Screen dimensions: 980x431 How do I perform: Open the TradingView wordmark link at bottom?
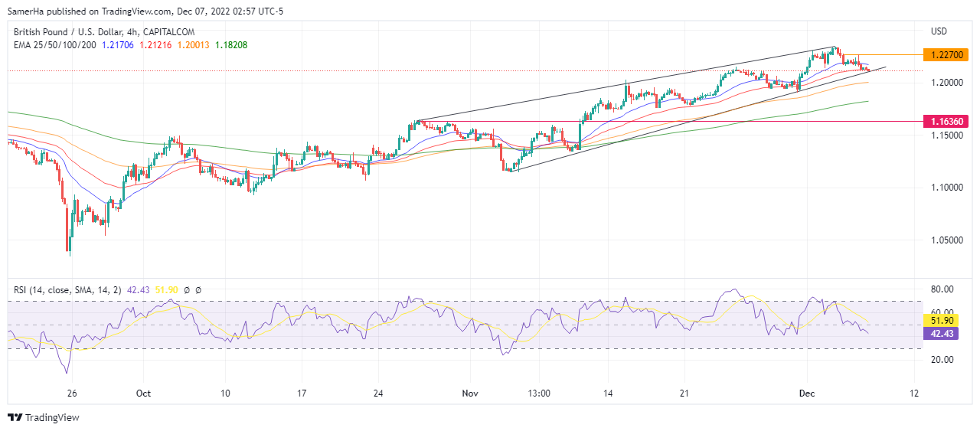click(52, 417)
